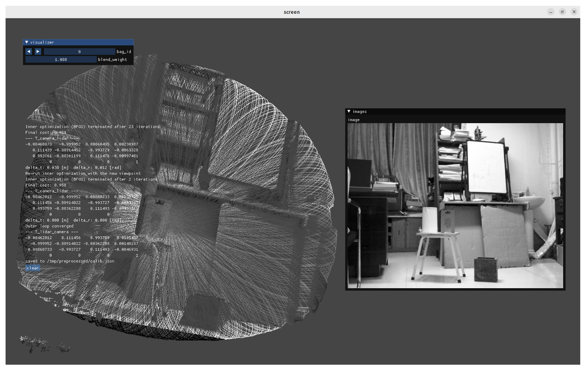588x371 pixels.
Task: Click the bag_id value field
Action: pyautogui.click(x=79, y=52)
